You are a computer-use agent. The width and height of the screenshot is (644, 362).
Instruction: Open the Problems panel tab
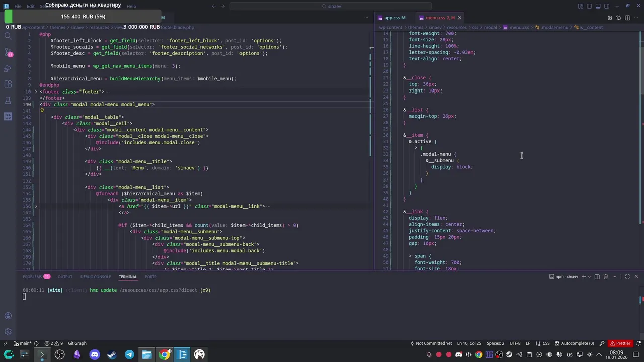tap(36, 276)
